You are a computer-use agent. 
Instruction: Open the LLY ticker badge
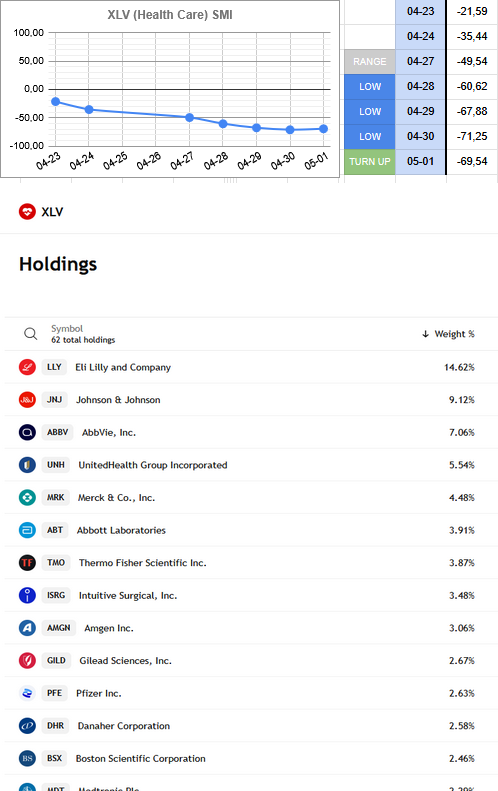coord(54,367)
